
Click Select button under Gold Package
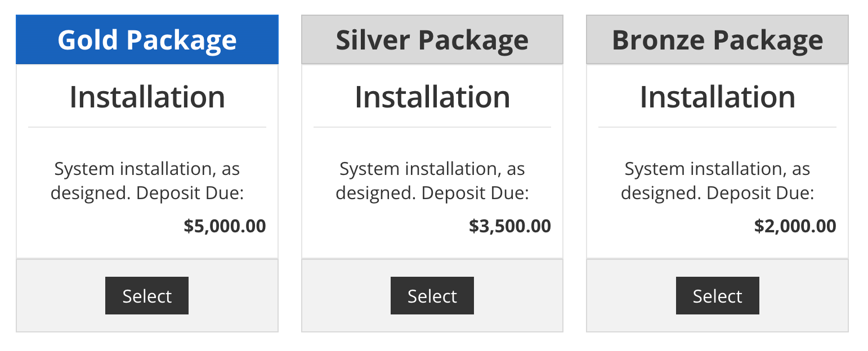pyautogui.click(x=147, y=296)
